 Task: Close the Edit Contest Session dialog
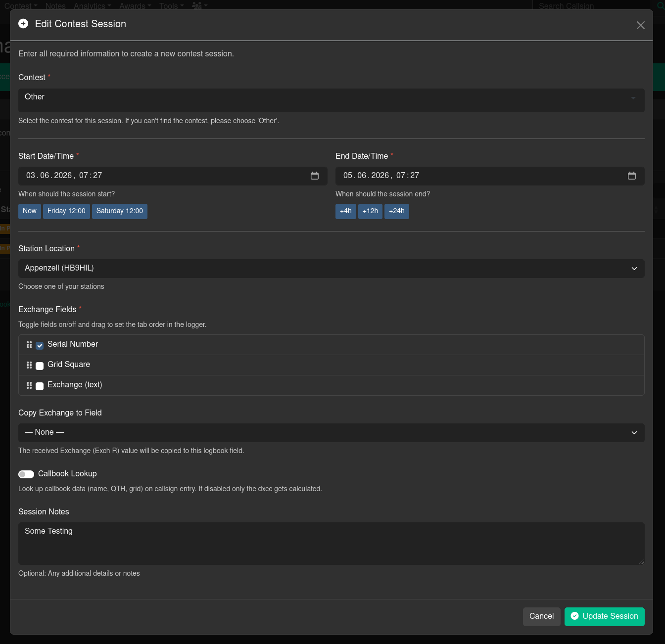(x=641, y=25)
